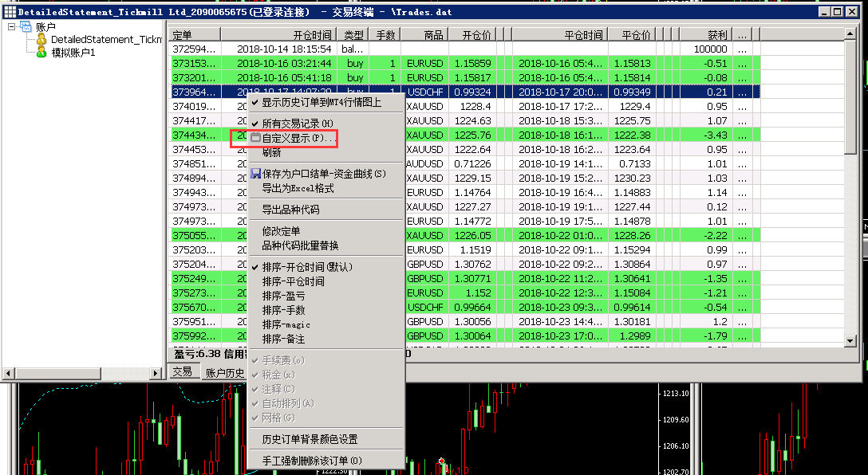Screen dimensions: 868x475
Task: Open 历史订单背景颜色设置
Action: (310, 439)
